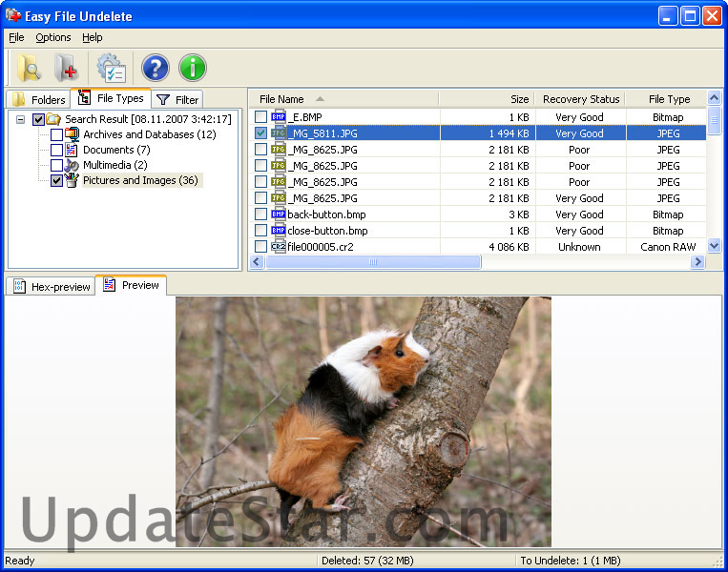Click the Unknown recovery status cell
The width and height of the screenshot is (728, 572).
pos(579,247)
